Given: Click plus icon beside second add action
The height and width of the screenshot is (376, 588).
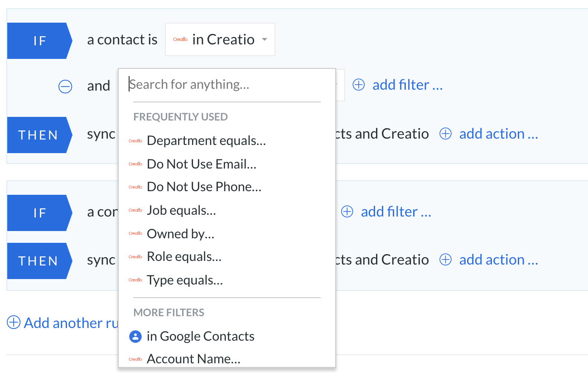Looking at the screenshot, I should pos(446,260).
